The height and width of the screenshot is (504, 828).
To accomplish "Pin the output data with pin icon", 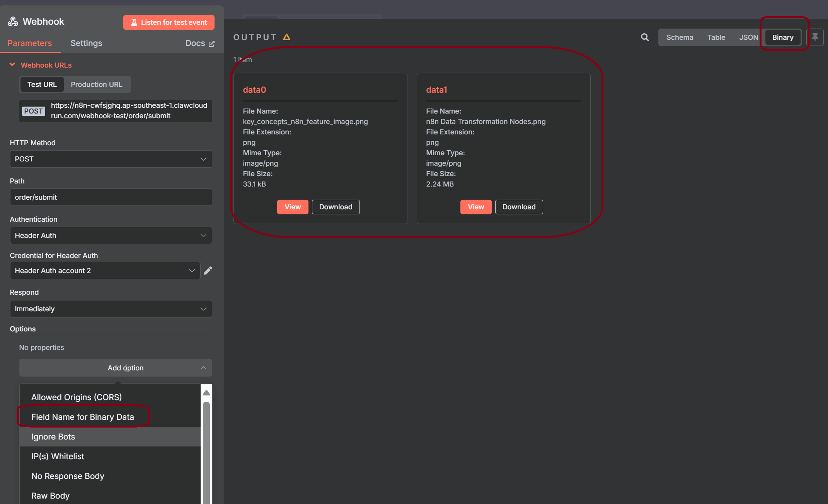I will pyautogui.click(x=815, y=37).
